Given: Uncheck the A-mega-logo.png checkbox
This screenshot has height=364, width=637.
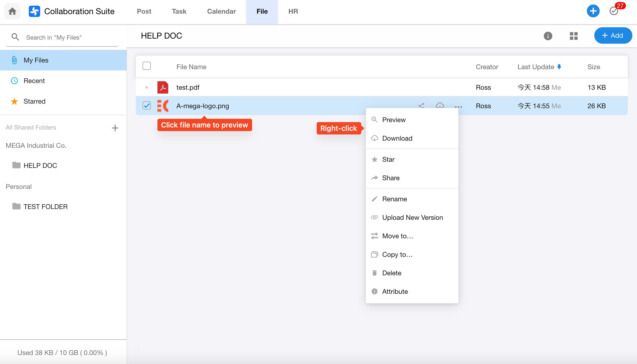Looking at the screenshot, I should click(147, 106).
